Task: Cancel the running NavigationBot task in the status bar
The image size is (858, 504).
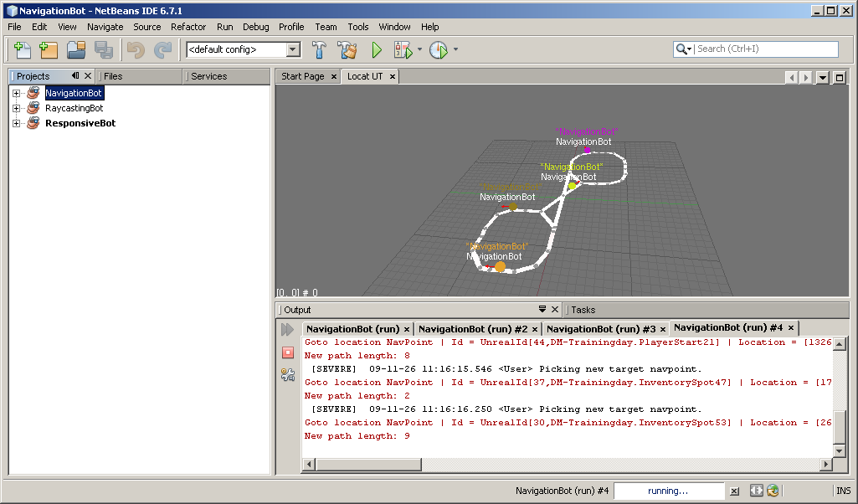Action: click(x=734, y=491)
